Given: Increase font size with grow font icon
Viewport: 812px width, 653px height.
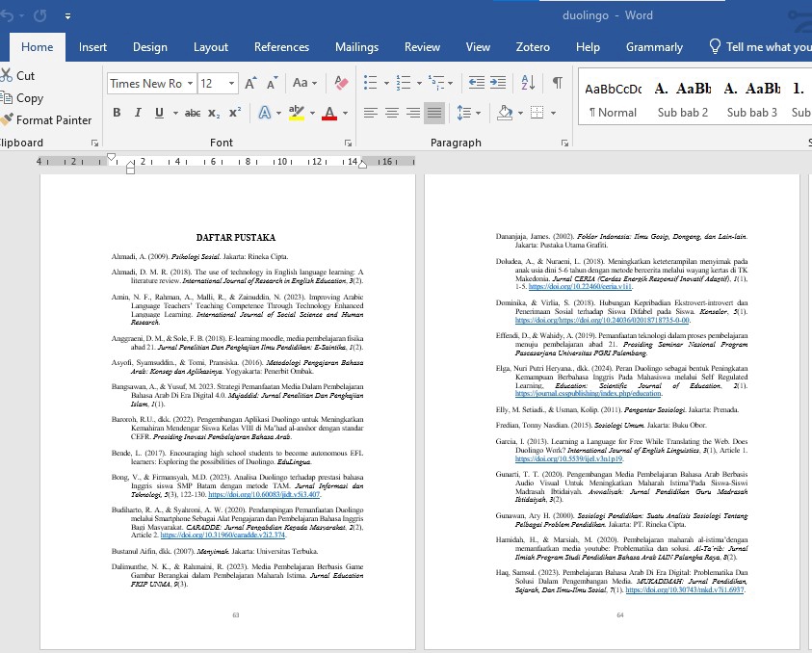Looking at the screenshot, I should pyautogui.click(x=250, y=83).
